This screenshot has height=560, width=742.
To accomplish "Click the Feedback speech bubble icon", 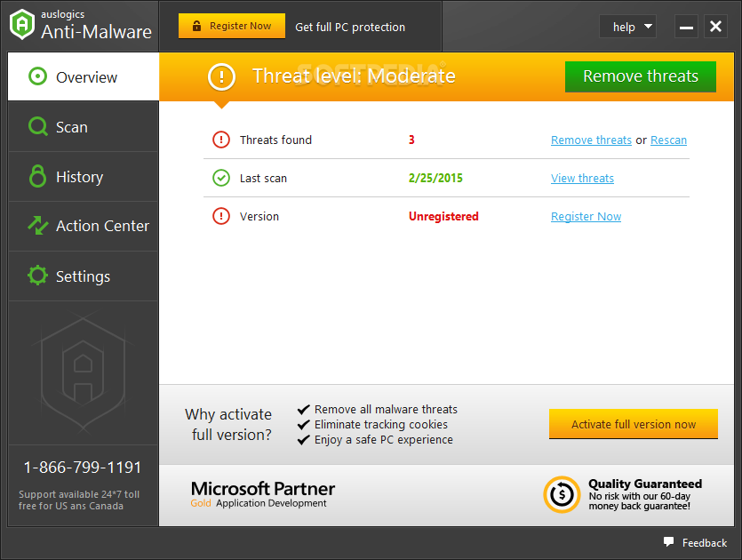I will tap(668, 542).
